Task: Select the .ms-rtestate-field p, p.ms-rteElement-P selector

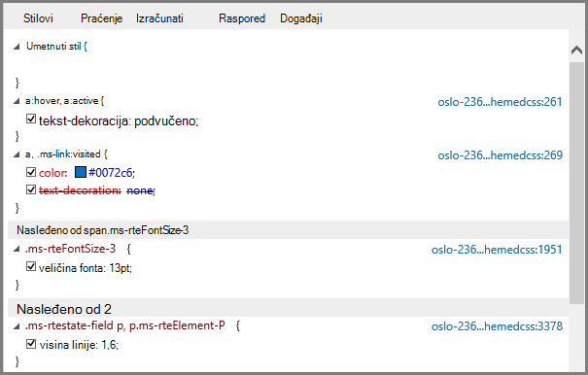Action: click(x=124, y=325)
